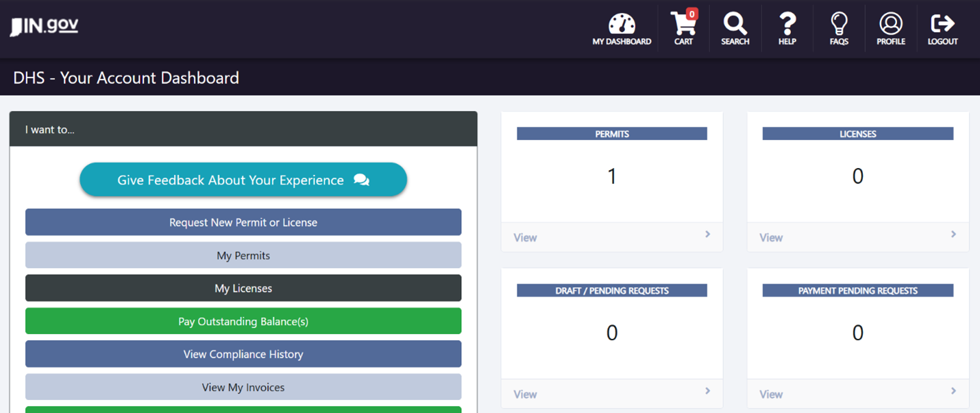Click the feedback speech bubbles icon

[x=361, y=180]
